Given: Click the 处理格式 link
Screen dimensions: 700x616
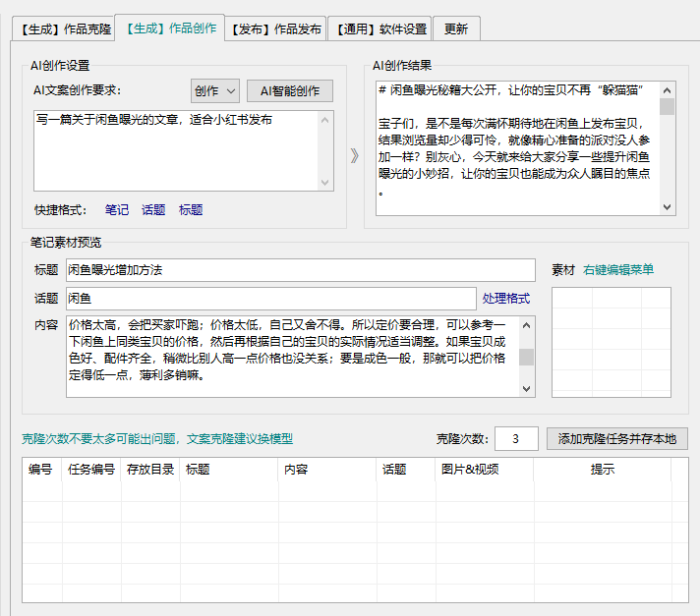Looking at the screenshot, I should (505, 299).
